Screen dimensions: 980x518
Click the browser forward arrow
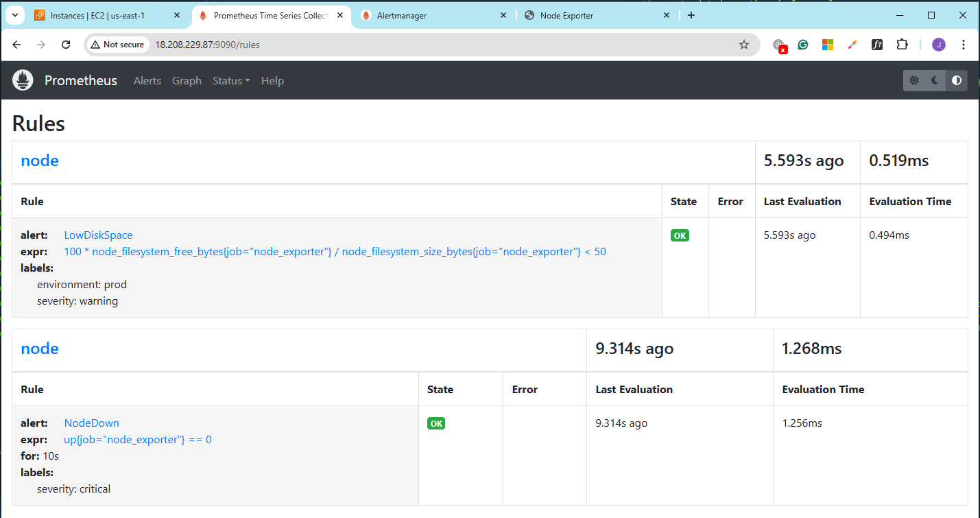pos(41,45)
